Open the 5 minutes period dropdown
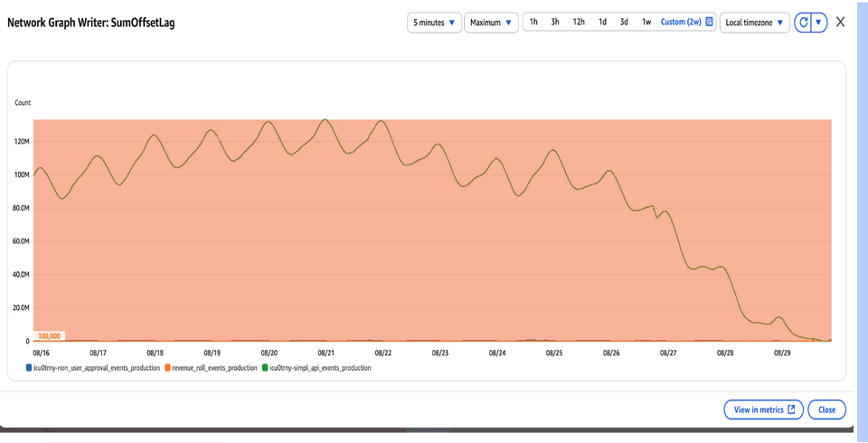 coord(435,23)
